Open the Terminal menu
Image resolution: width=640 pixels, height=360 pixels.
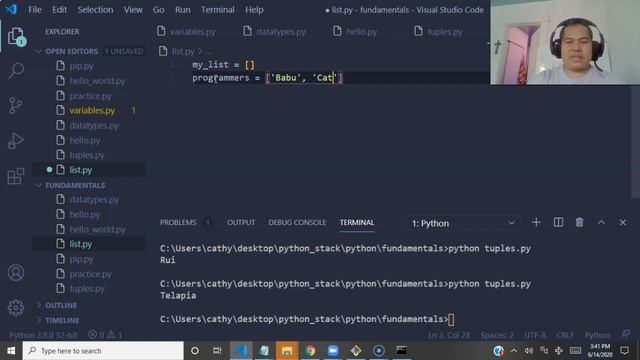click(x=218, y=10)
